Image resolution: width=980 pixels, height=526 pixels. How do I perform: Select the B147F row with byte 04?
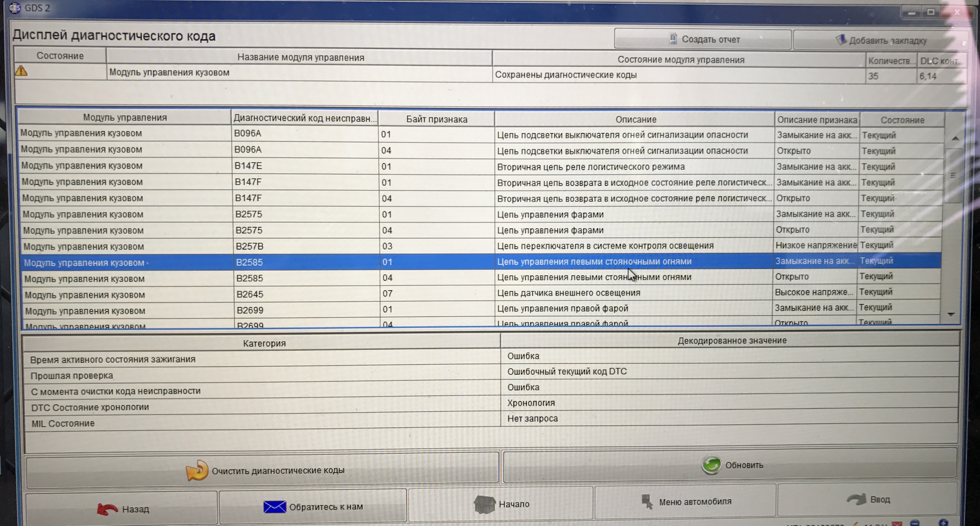[x=481, y=198]
